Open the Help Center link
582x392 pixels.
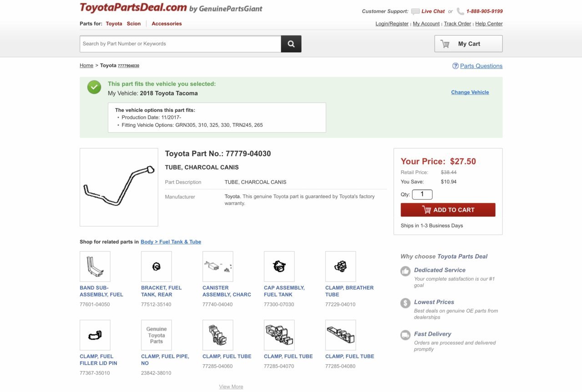click(489, 24)
